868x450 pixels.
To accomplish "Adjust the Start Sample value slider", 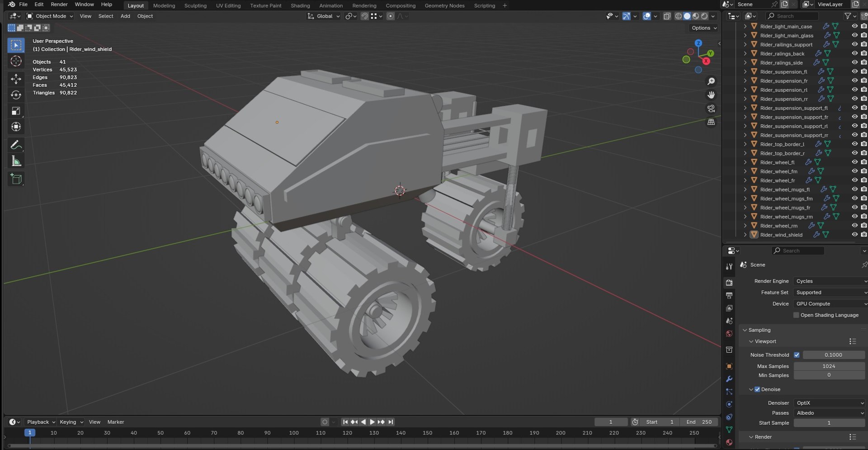I will tap(829, 423).
